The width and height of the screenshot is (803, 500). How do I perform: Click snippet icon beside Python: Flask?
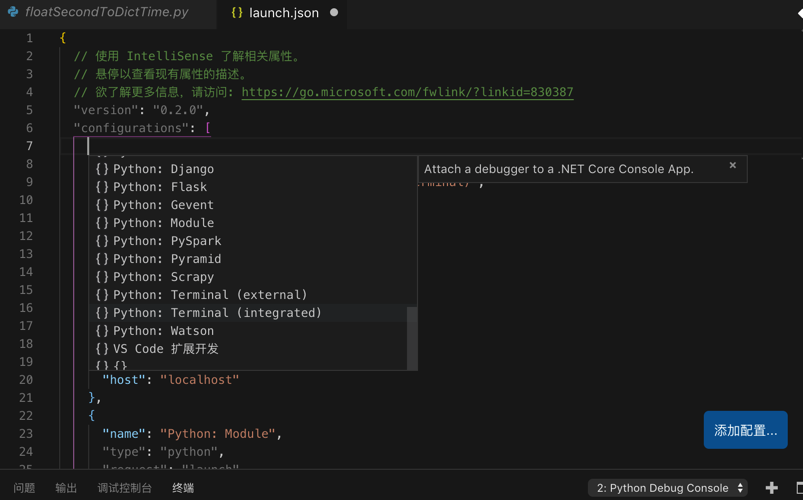click(x=102, y=187)
